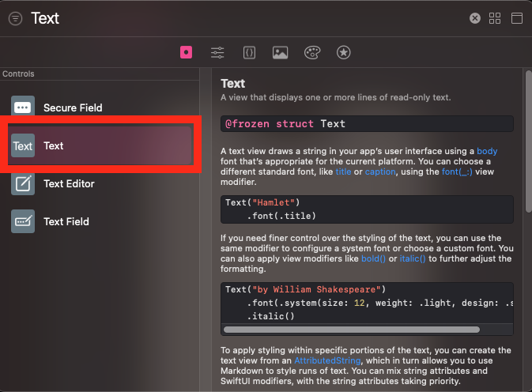Image resolution: width=532 pixels, height=392 pixels.
Task: Click the Secure Field dots icon
Action: (x=23, y=107)
